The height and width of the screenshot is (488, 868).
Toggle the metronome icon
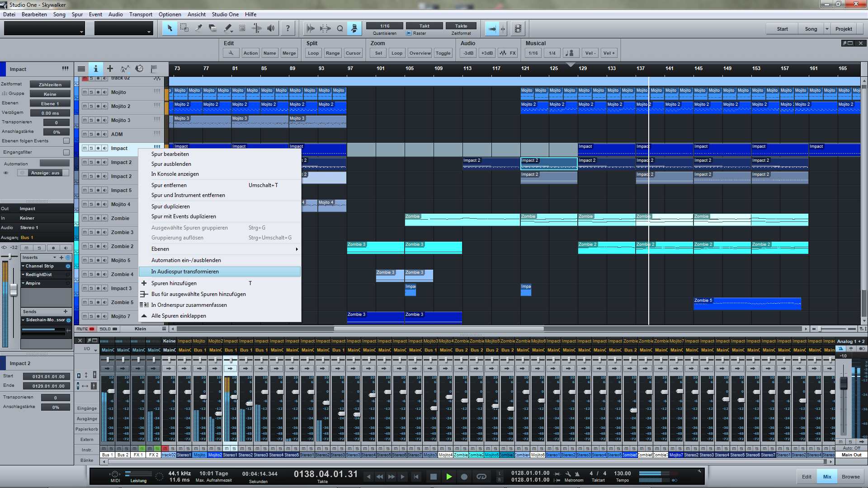pyautogui.click(x=577, y=474)
